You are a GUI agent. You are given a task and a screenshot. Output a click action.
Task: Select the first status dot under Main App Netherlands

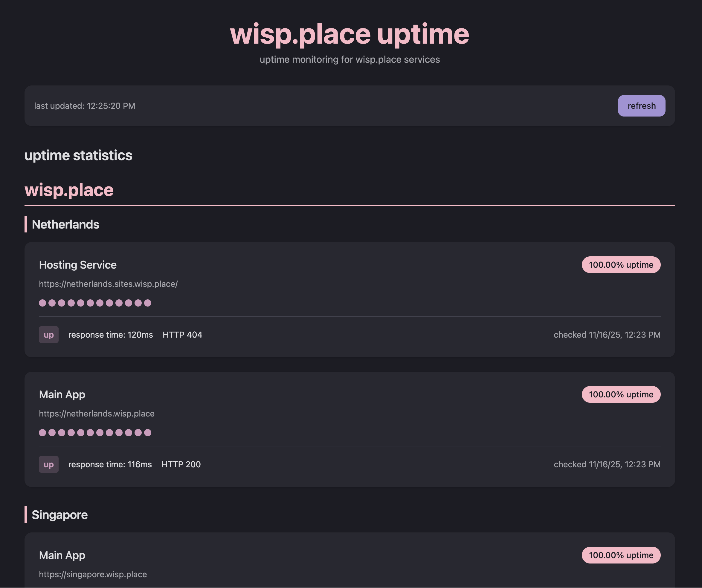tap(42, 433)
